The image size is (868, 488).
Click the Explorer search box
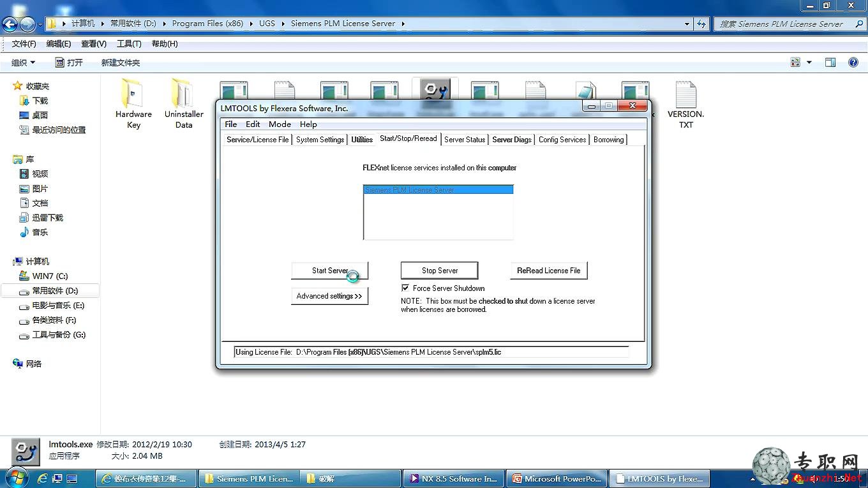pyautogui.click(x=789, y=24)
